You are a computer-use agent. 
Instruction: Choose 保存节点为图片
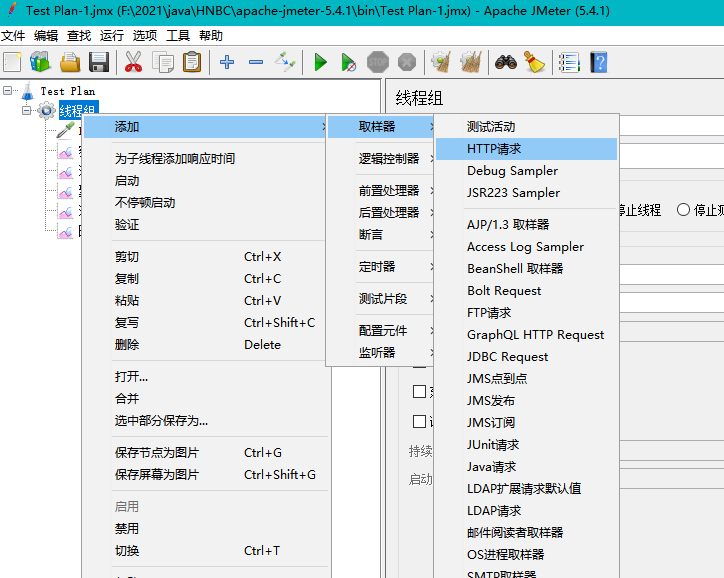click(x=205, y=453)
